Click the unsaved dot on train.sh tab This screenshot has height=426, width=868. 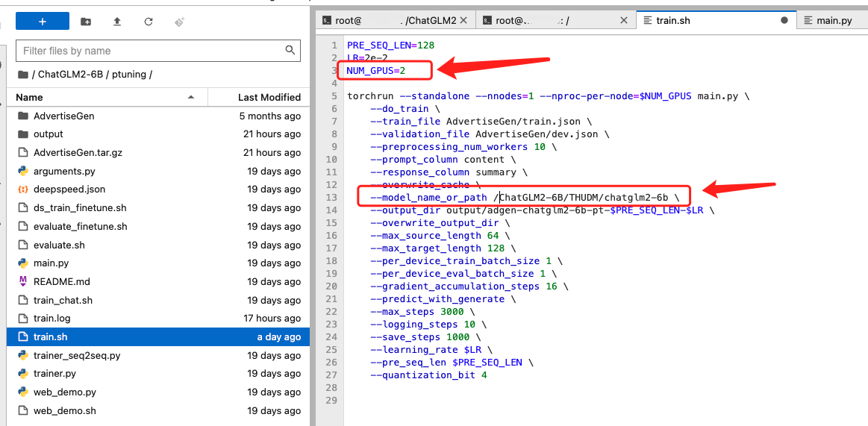click(784, 20)
